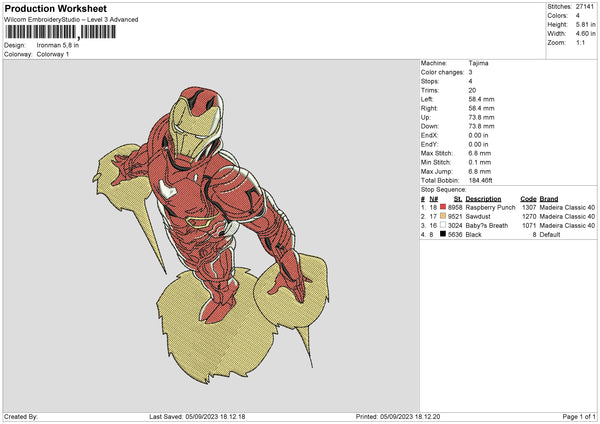Click the 'N#' column header
This screenshot has height=424, width=600.
tap(434, 199)
